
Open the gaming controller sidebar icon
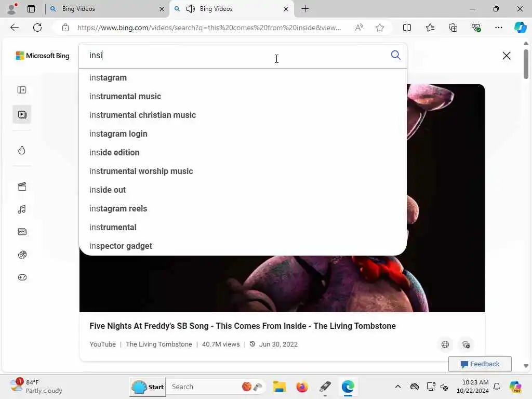[x=22, y=277]
